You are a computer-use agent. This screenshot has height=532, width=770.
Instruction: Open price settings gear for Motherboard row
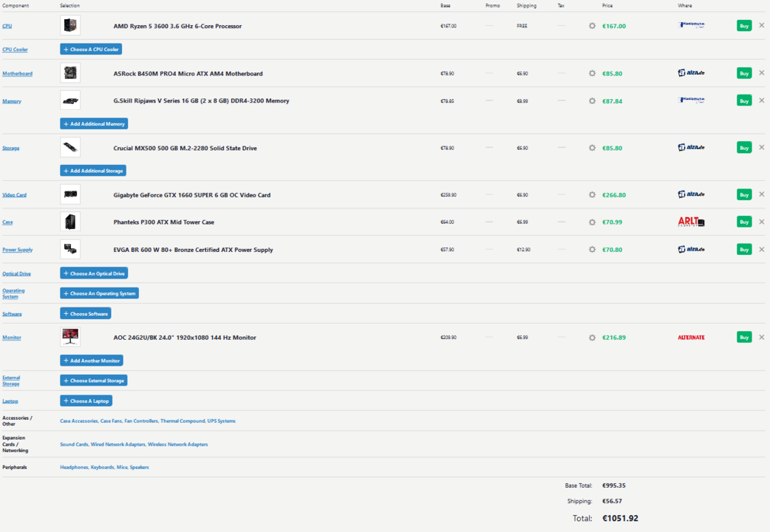coord(592,73)
